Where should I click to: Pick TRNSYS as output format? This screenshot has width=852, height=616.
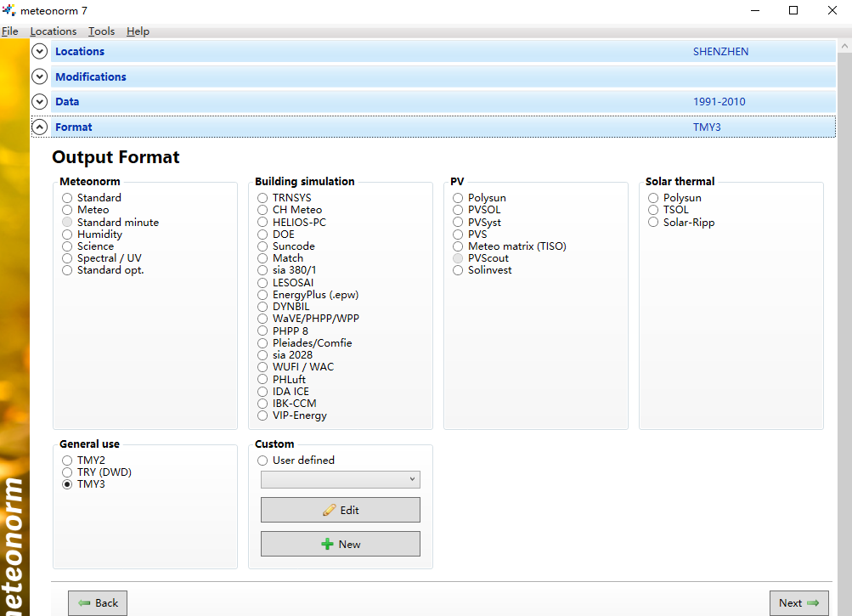click(x=263, y=198)
